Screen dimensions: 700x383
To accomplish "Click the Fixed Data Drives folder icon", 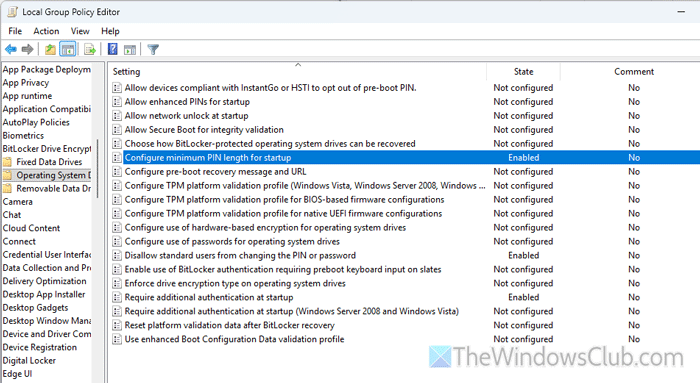I will click(7, 162).
